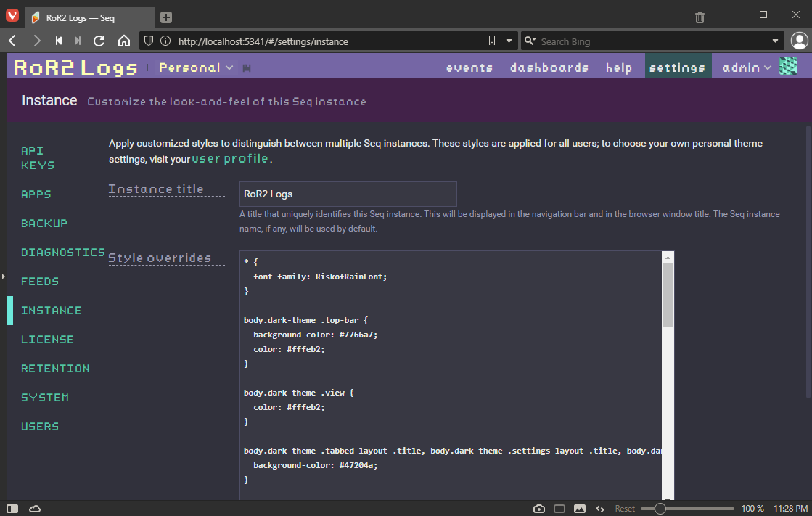Click the page vertical scrollbar
This screenshot has height=516, width=812.
tap(808, 261)
